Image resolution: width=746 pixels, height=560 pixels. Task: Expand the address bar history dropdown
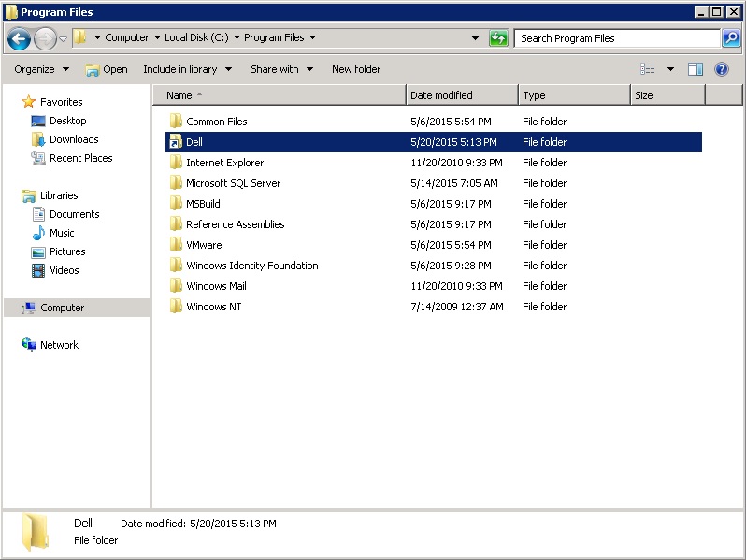(x=475, y=38)
